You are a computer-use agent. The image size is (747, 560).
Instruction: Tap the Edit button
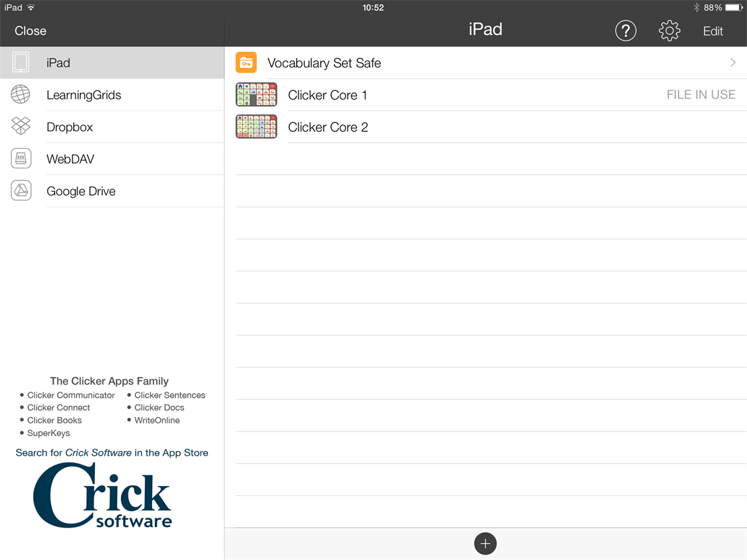point(713,32)
